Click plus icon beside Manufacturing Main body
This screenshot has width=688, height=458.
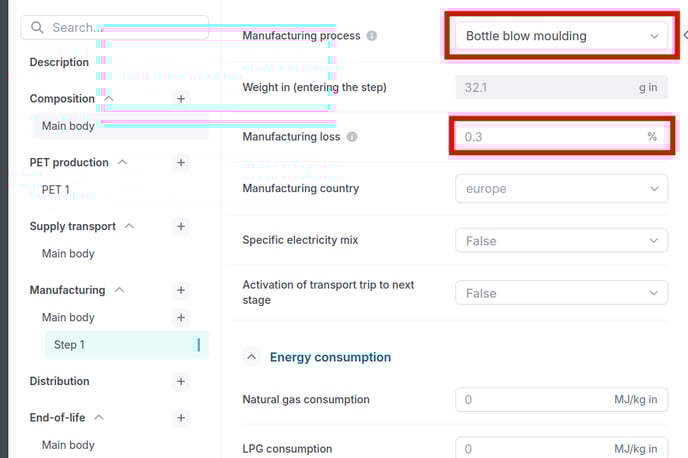coord(181,317)
